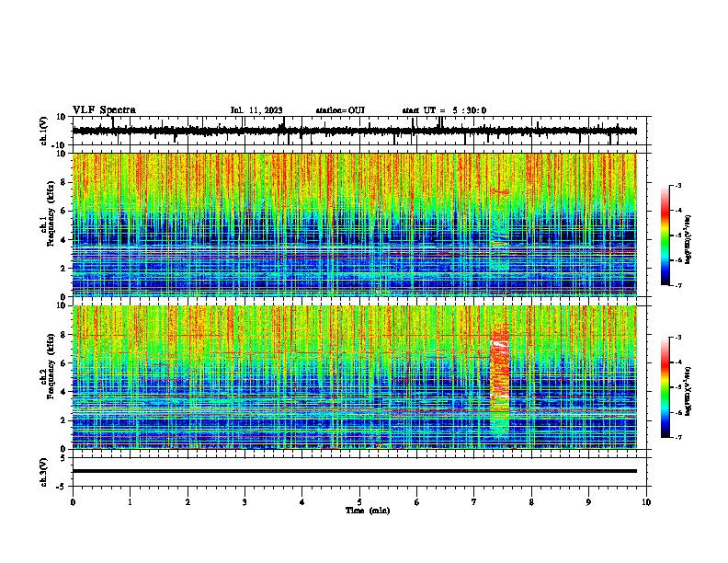Click the "Time (min)" axis label
Viewport: 728px width, 563px height.
click(x=368, y=511)
